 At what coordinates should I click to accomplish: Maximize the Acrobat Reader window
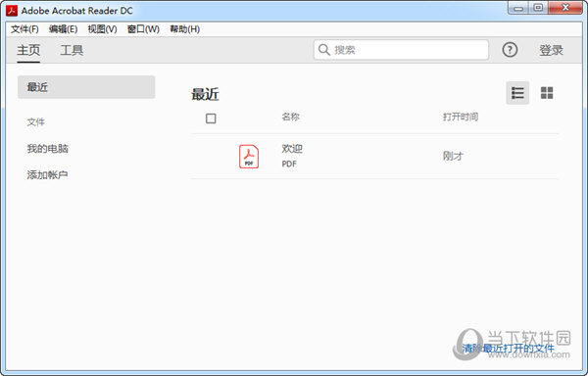(538, 8)
